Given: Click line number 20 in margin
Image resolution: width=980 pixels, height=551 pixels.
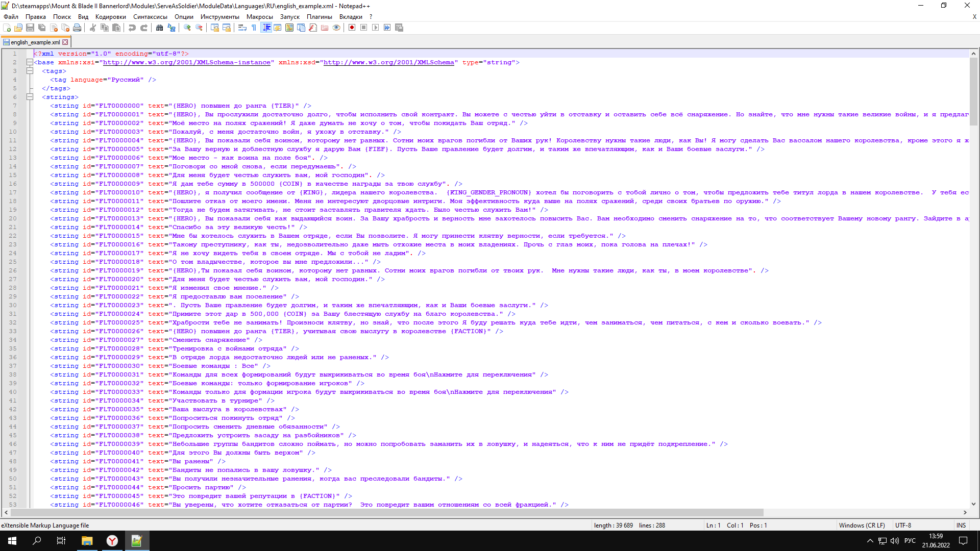Looking at the screenshot, I should [13, 218].
